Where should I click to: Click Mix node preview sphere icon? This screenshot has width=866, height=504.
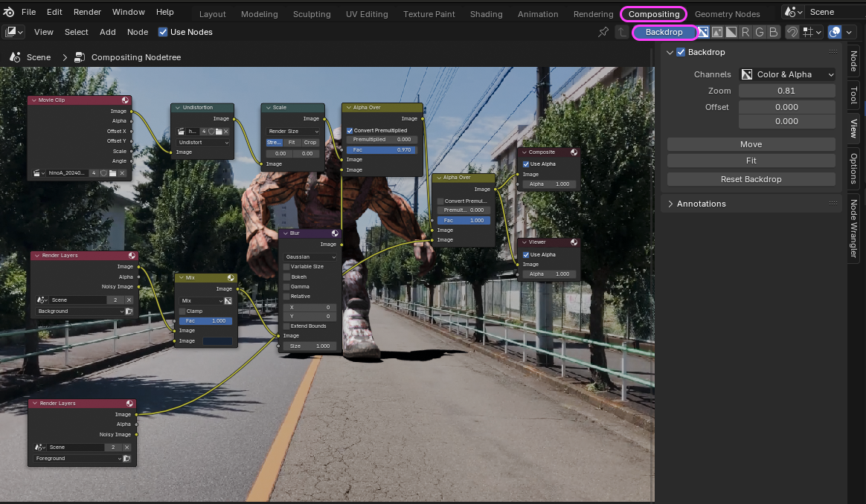coord(231,278)
